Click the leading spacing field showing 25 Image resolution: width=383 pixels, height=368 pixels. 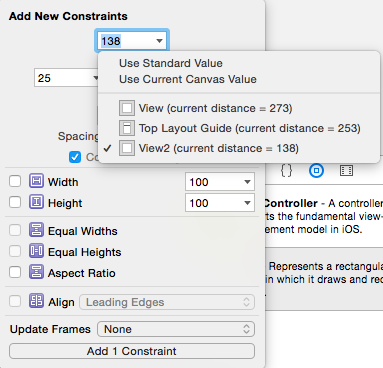click(67, 78)
